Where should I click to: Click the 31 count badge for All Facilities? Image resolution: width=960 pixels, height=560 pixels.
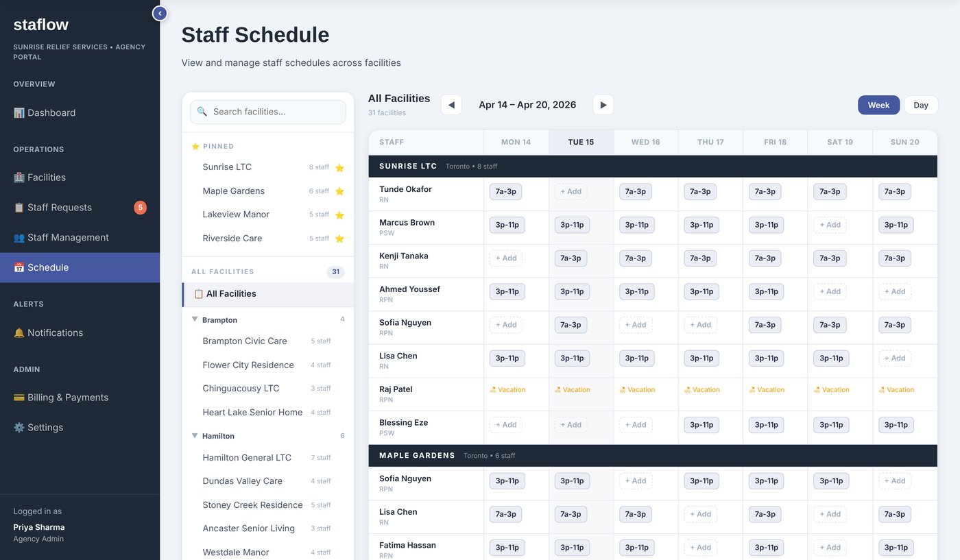click(336, 272)
